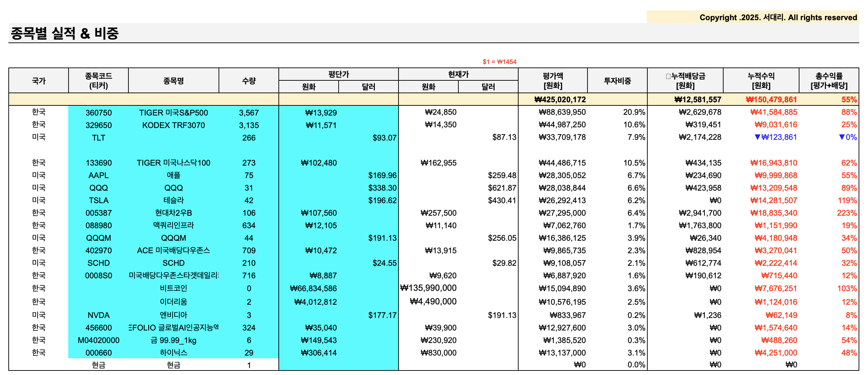The width and height of the screenshot is (868, 375).
Task: Click the ACE 미국배당다우존스 name cell
Action: coord(173,250)
